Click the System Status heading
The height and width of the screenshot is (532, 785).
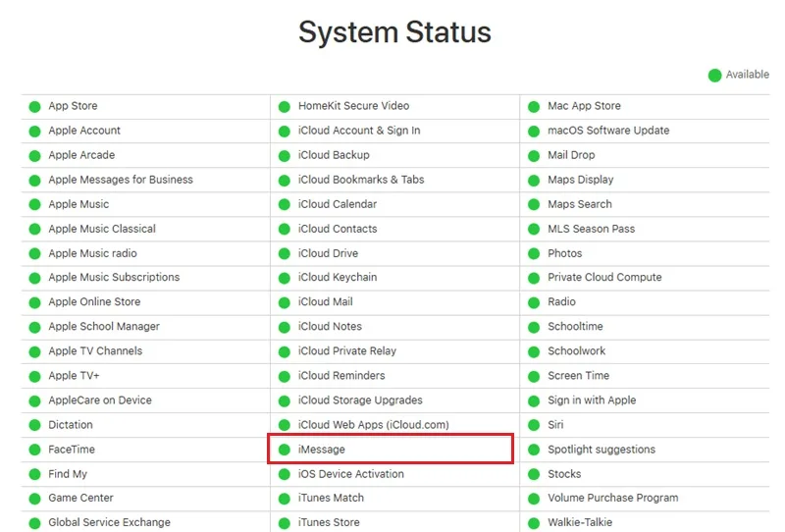click(395, 32)
